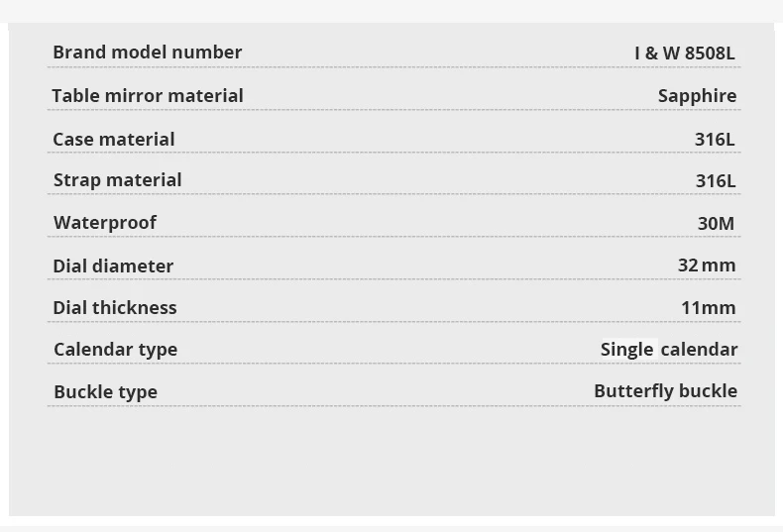This screenshot has width=783, height=532.
Task: Select the "32 mm" dial diameter value
Action: [x=706, y=266]
